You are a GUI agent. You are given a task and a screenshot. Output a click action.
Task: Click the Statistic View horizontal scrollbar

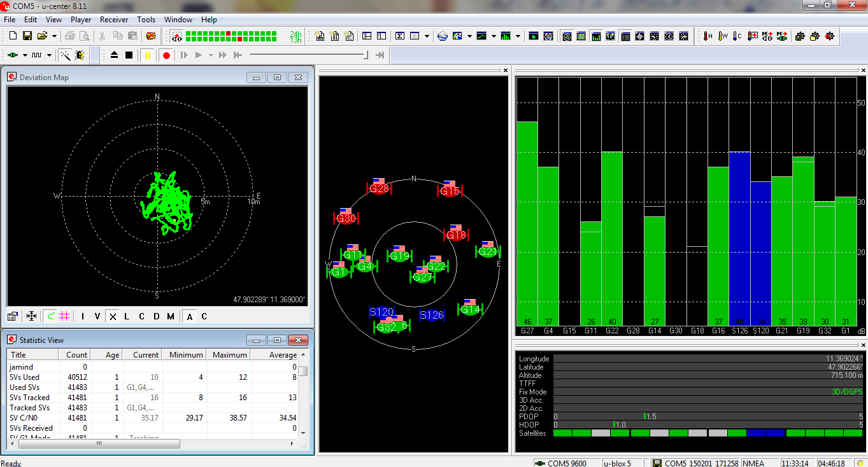[99, 443]
